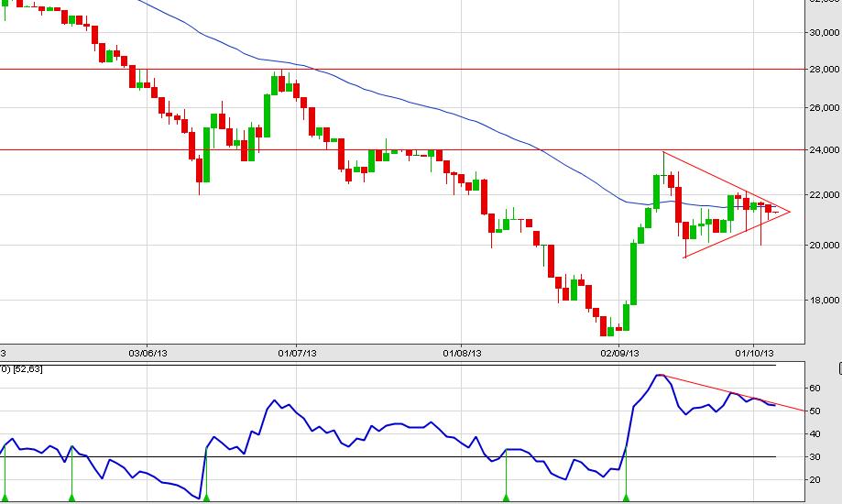The height and width of the screenshot is (504, 842).
Task: Select the upper descending triangle trendline
Action: click(724, 181)
